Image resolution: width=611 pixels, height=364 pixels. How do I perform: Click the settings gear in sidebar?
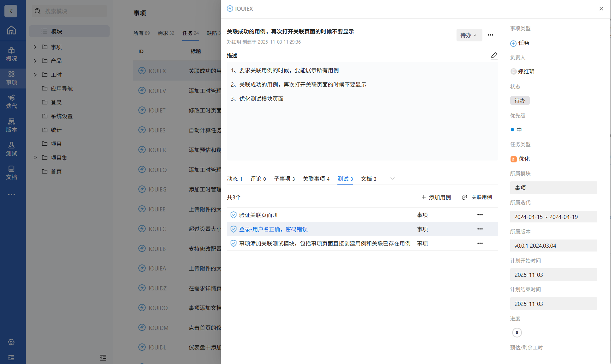click(11, 342)
